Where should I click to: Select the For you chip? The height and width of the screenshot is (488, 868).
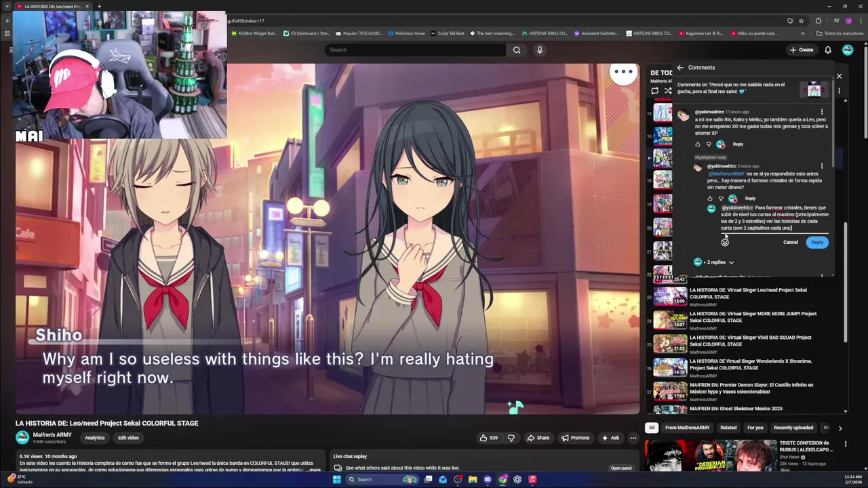pyautogui.click(x=755, y=428)
